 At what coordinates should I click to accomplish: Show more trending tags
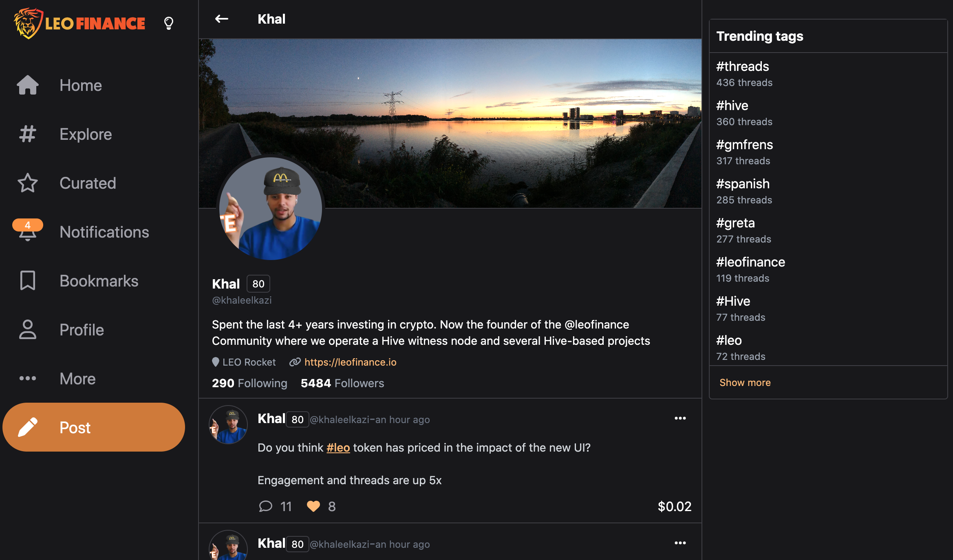[745, 382]
